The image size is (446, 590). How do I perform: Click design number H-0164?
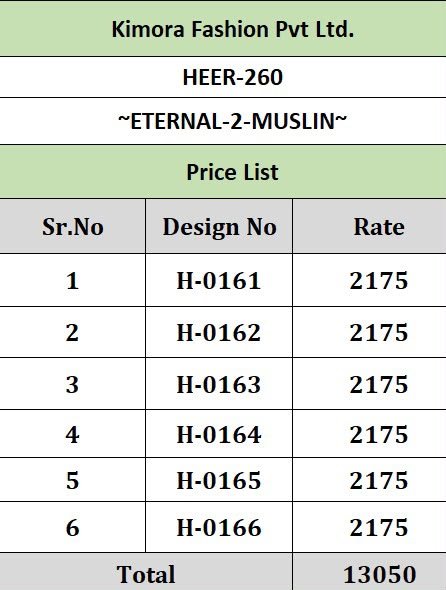tap(219, 434)
